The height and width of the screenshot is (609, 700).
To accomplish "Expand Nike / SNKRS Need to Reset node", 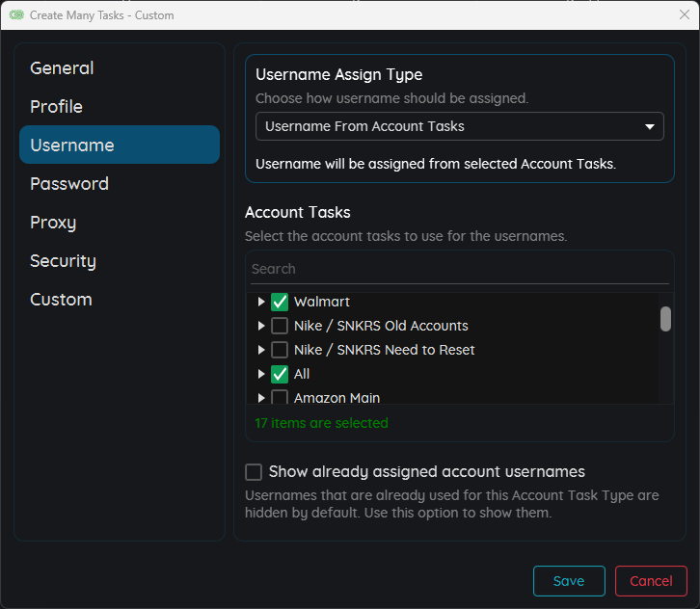I will point(261,350).
